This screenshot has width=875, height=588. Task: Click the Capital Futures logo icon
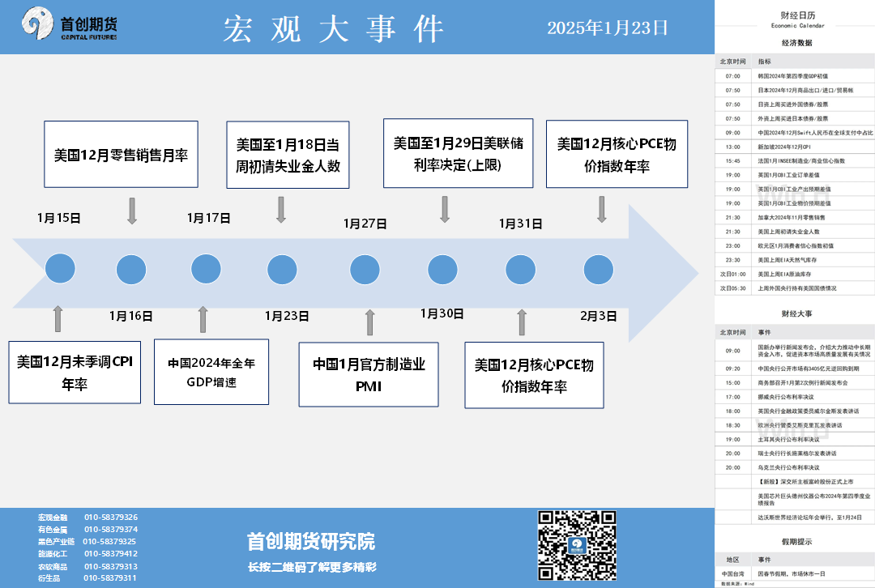coord(39,25)
